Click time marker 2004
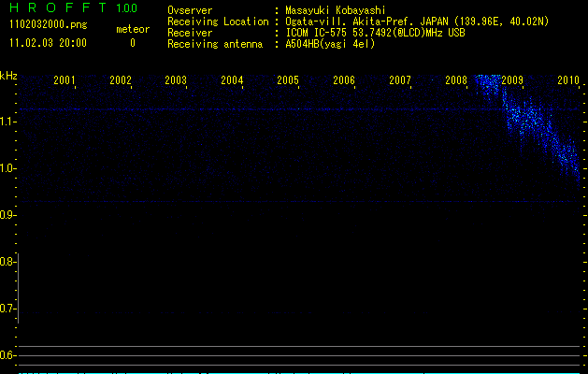The image size is (588, 374). click(232, 80)
